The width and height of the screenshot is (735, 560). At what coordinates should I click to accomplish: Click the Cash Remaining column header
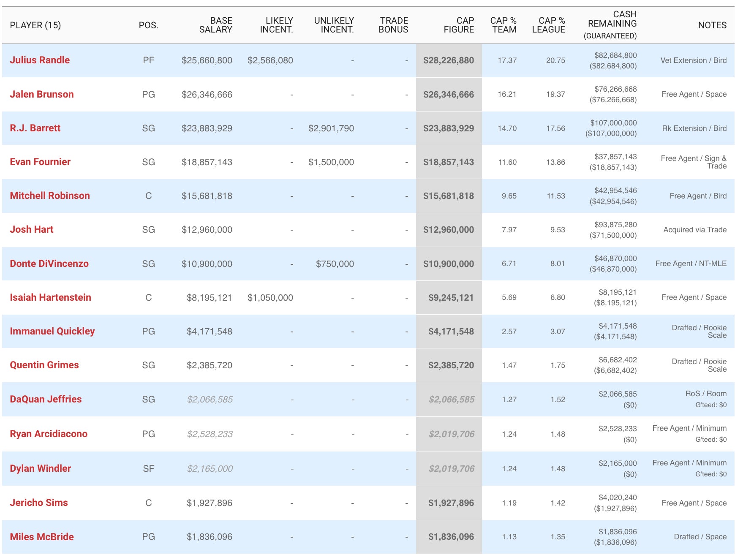[x=612, y=24]
